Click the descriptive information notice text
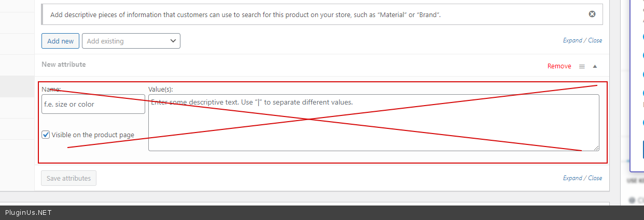Viewport: 644px width, 220px height. tap(245, 14)
